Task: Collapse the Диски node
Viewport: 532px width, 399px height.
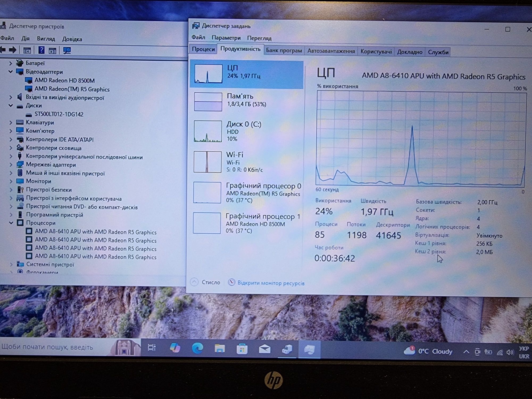Action: [x=11, y=105]
